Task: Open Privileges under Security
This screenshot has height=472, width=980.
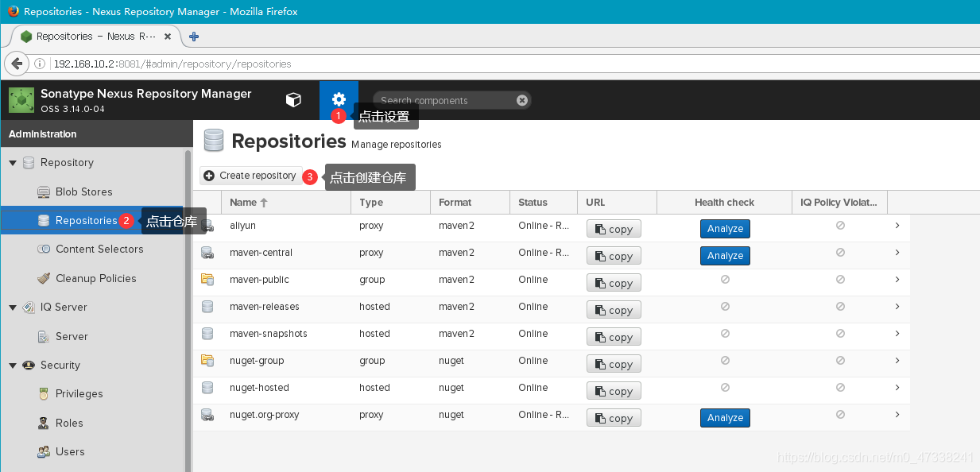Action: point(79,394)
